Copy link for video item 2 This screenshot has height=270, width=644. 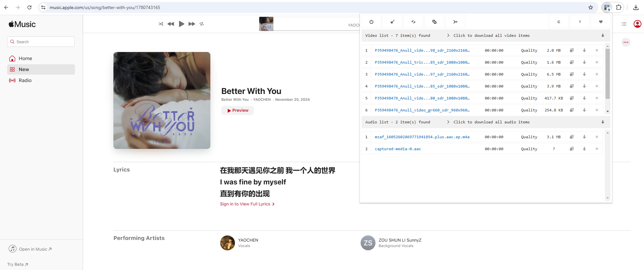click(572, 62)
